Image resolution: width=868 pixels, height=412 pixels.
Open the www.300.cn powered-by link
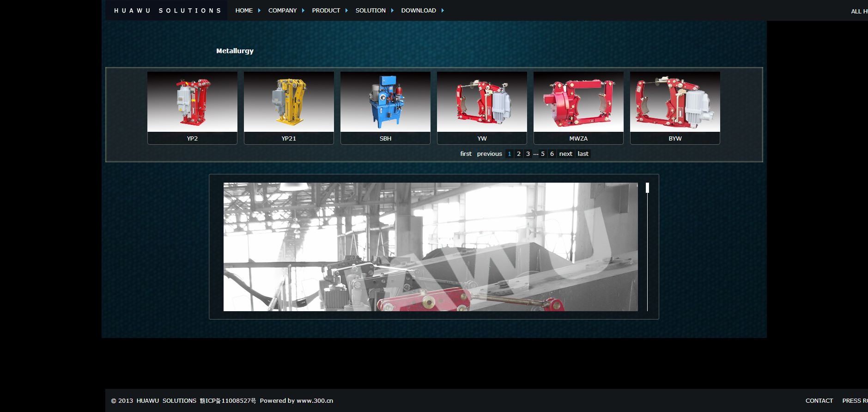point(315,401)
